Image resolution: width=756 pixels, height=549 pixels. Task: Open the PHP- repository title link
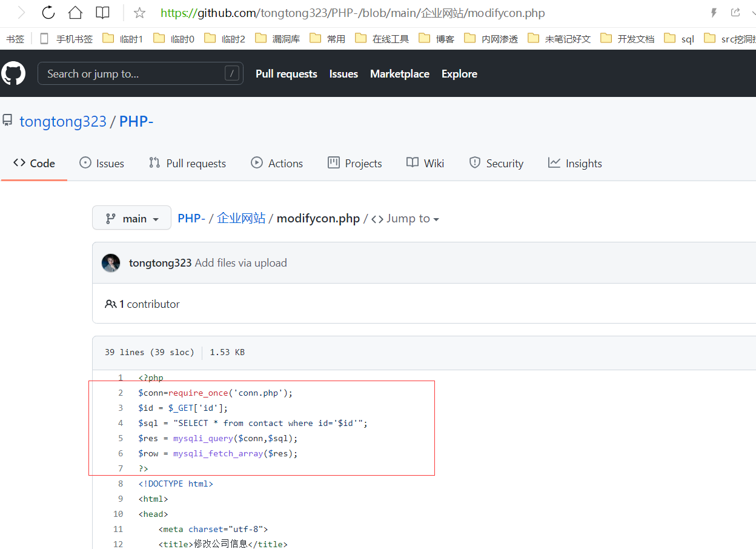pos(136,121)
